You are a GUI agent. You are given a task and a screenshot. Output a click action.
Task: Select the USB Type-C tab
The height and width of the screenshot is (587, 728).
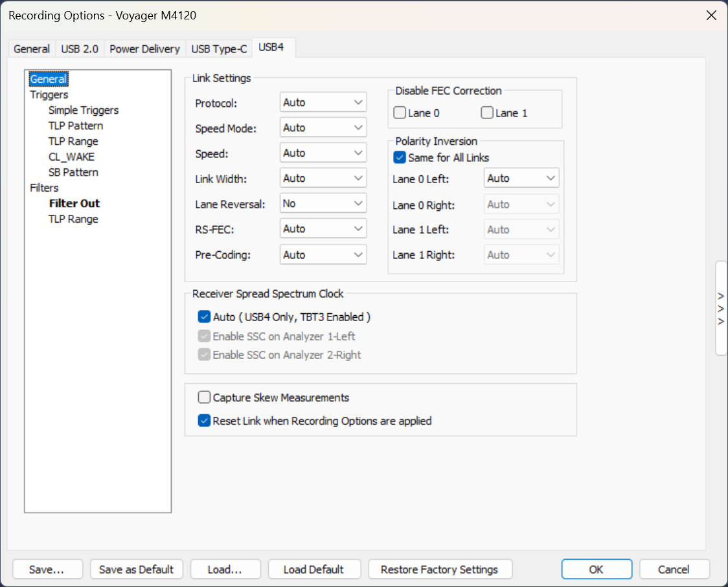tap(219, 49)
